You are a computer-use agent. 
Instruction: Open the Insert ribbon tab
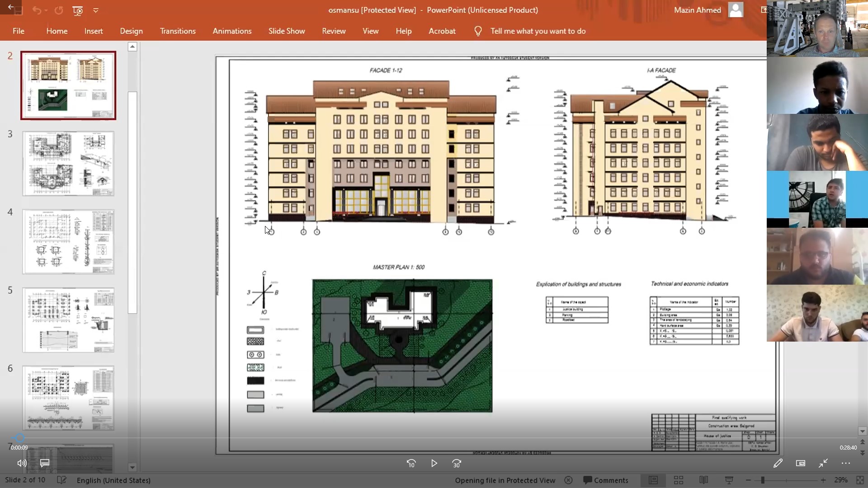coord(94,31)
